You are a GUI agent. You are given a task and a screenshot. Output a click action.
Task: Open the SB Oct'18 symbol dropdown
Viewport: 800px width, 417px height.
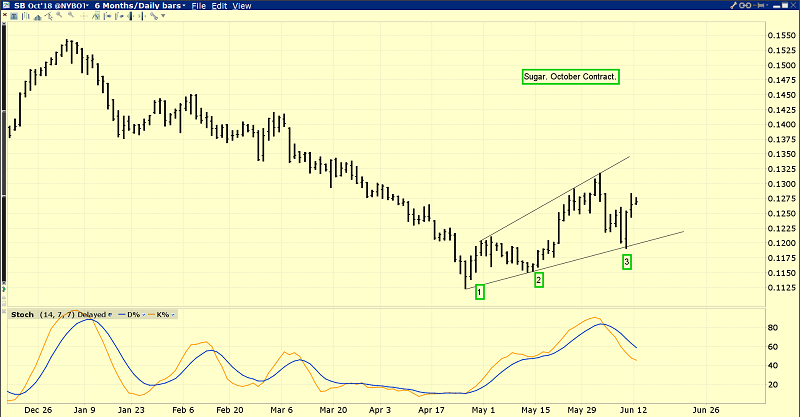(88, 6)
